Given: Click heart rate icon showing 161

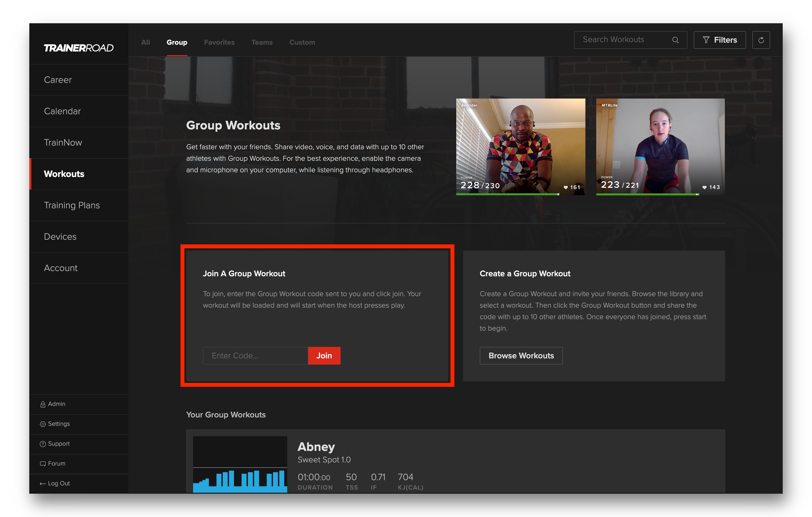Looking at the screenshot, I should point(566,187).
